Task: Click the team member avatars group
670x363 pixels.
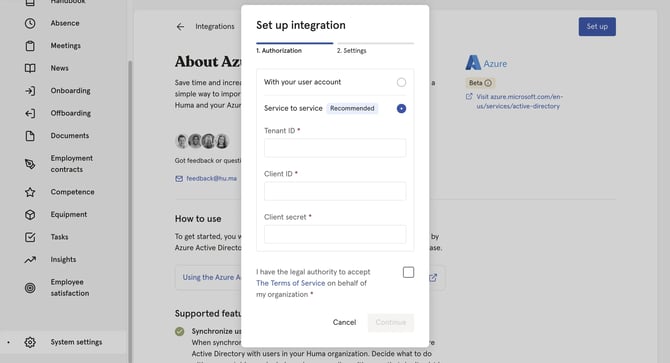Action: click(202, 141)
